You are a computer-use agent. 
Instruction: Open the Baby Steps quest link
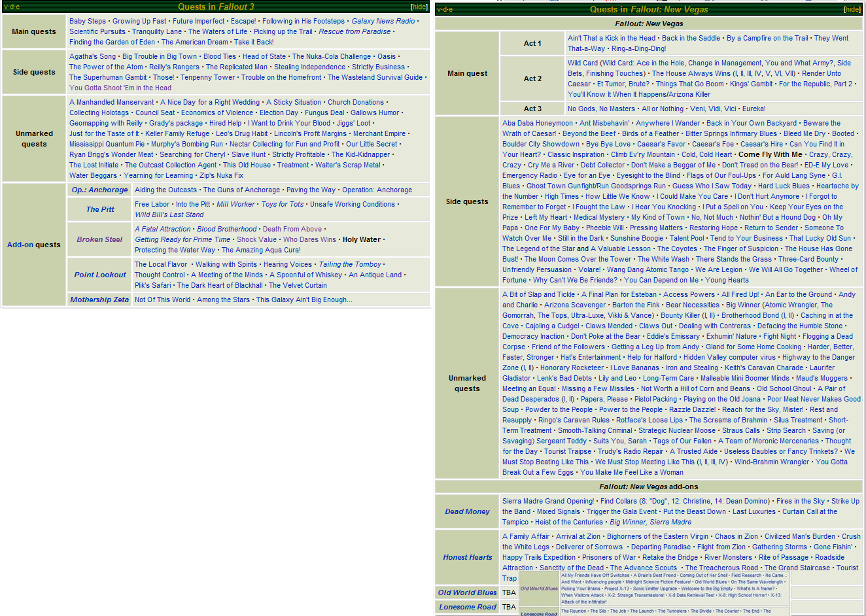click(88, 21)
